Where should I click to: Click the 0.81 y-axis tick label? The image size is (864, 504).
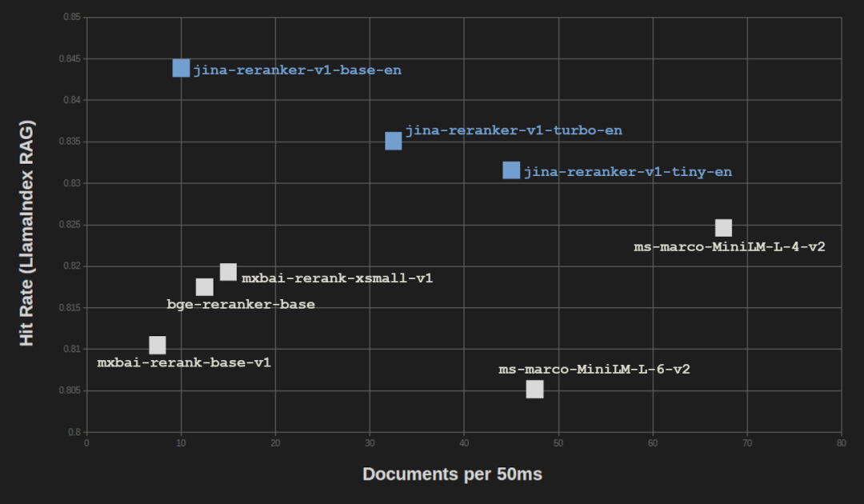pyautogui.click(x=72, y=349)
